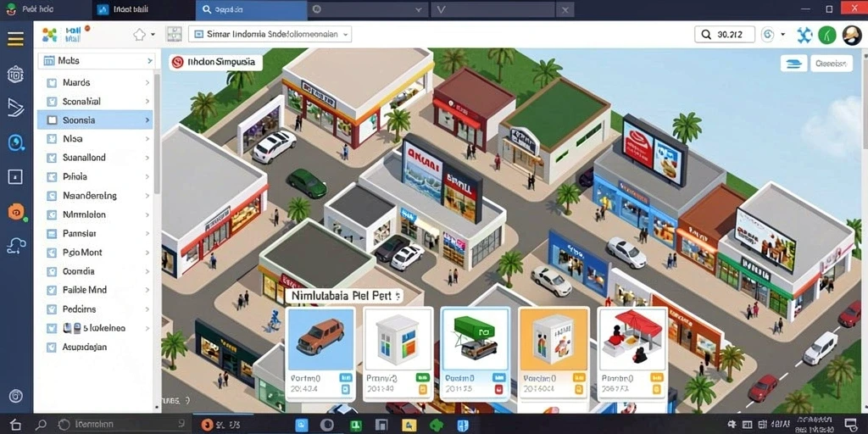
Task: Expand the Coomdia row chevron
Action: point(147,272)
